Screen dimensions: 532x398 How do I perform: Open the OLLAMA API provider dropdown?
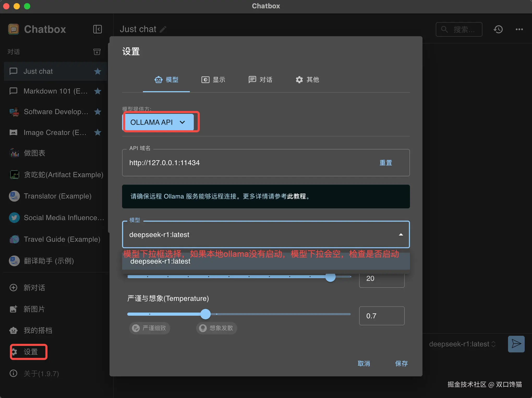[x=159, y=122]
